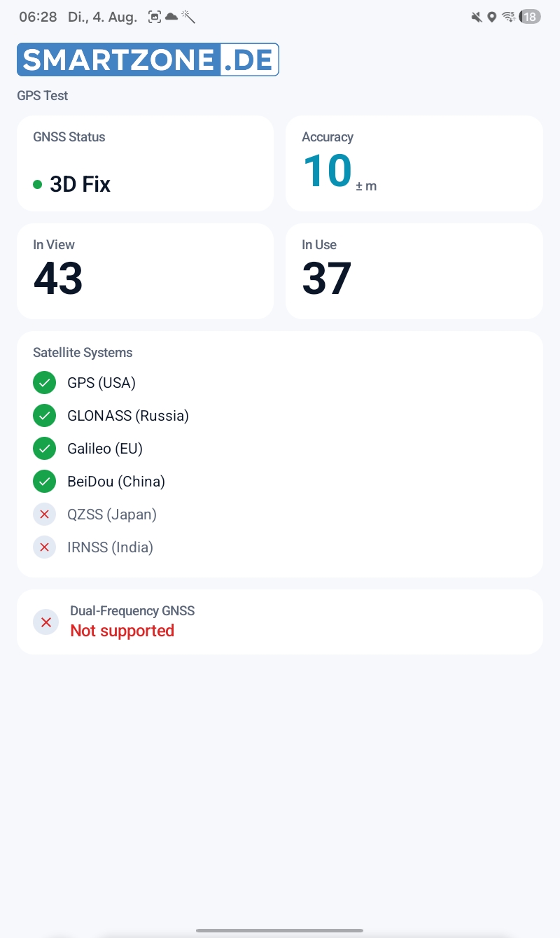Open the location pin status bar icon
This screenshot has height=938, width=560.
(492, 17)
